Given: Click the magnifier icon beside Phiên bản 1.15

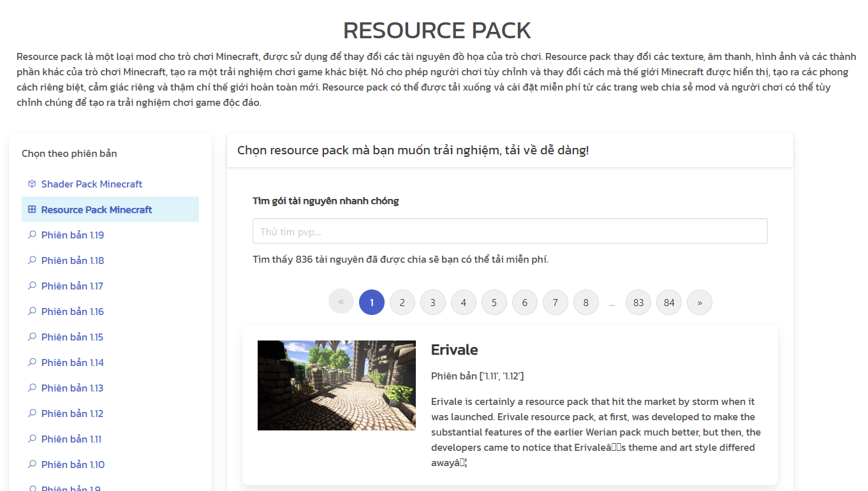Looking at the screenshot, I should click(x=31, y=337).
